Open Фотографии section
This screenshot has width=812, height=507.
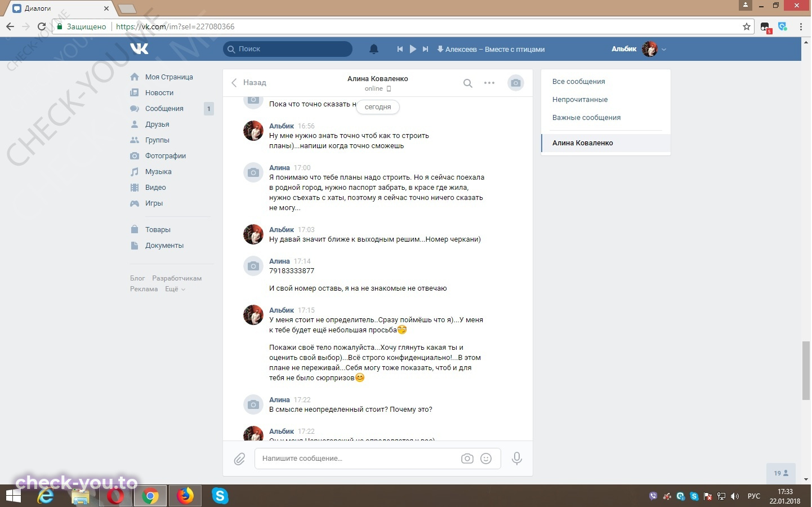(166, 156)
